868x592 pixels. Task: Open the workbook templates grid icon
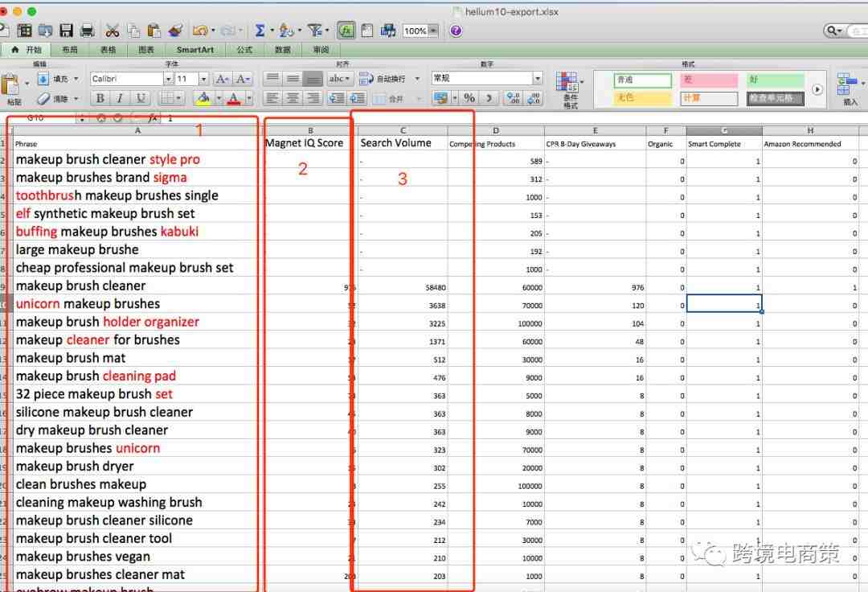[24, 31]
